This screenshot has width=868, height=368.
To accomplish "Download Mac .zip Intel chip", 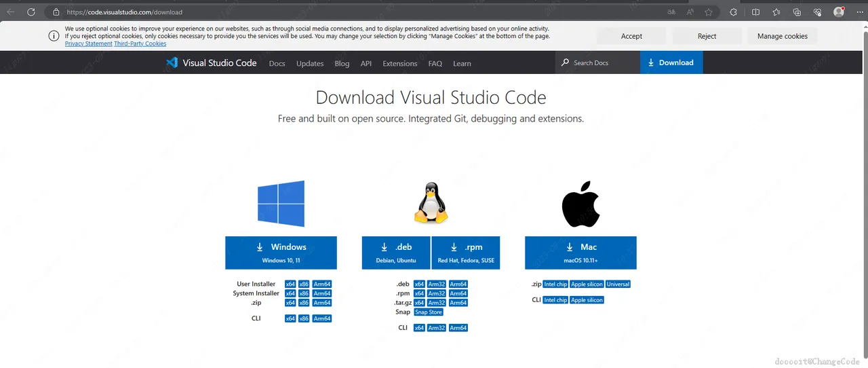I will pyautogui.click(x=555, y=284).
